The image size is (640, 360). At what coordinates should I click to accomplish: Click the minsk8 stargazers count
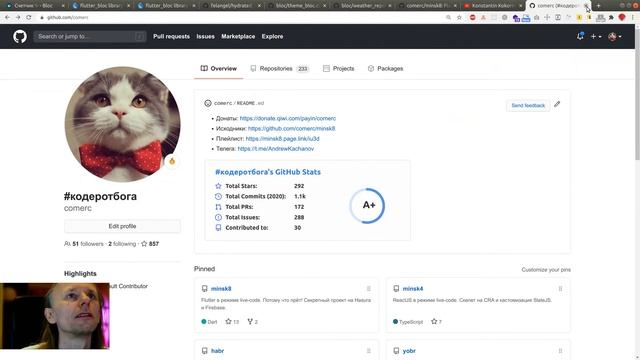[232, 322]
